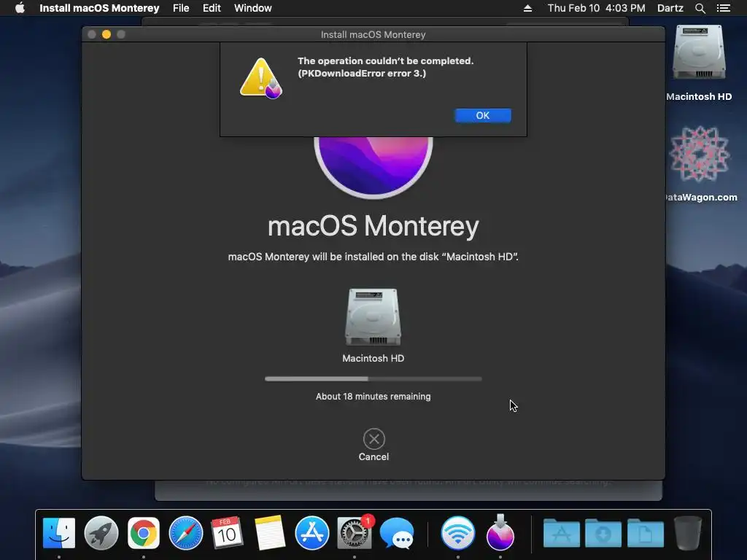This screenshot has height=560, width=747.
Task: Click the date and time in menu bar
Action: pos(597,8)
